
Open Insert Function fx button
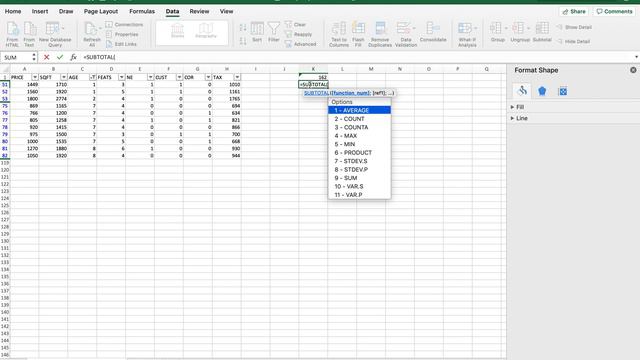[x=73, y=57]
